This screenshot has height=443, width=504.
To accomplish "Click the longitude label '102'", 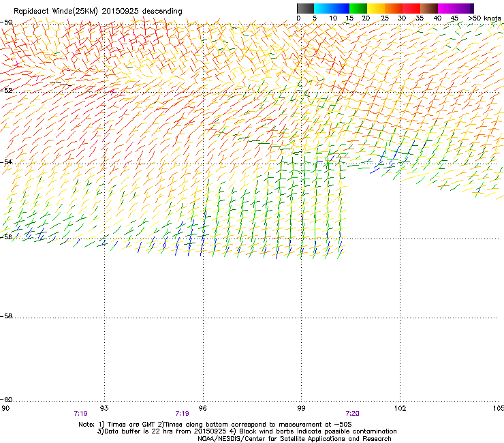I will pos(400,408).
